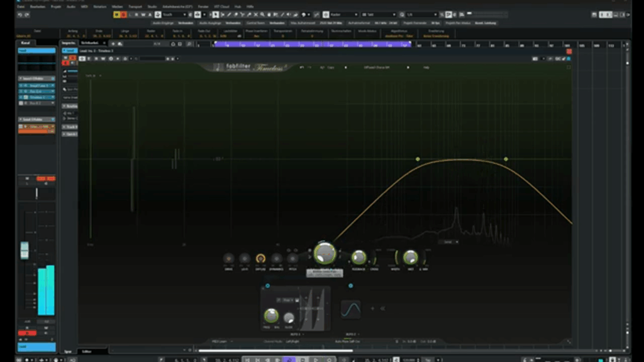
Task: Click the left filter node on curve
Action: pos(418,159)
